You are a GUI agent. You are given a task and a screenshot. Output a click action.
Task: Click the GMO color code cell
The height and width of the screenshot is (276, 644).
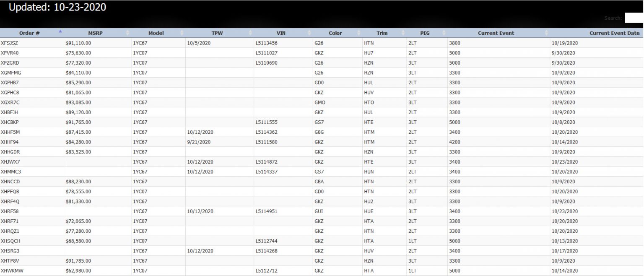(x=320, y=102)
